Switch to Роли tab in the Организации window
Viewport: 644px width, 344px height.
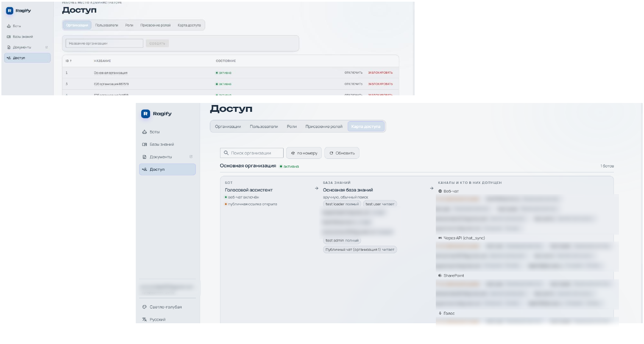(129, 25)
